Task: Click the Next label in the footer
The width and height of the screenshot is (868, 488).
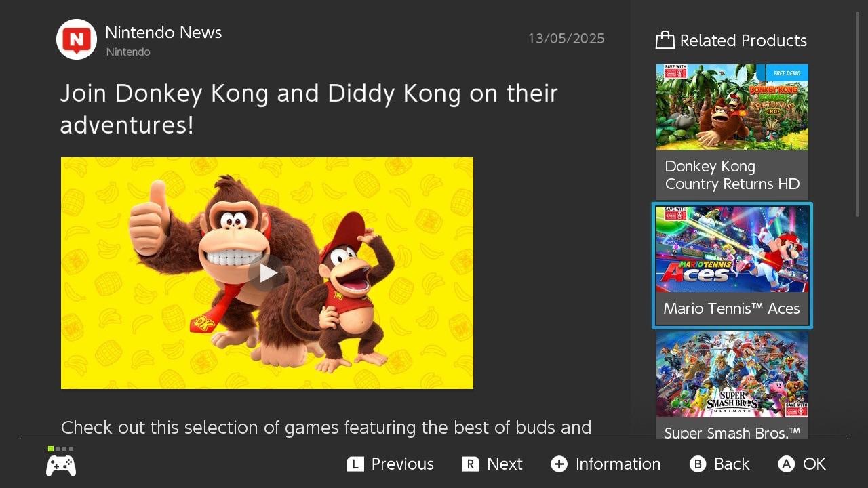Action: click(x=505, y=464)
